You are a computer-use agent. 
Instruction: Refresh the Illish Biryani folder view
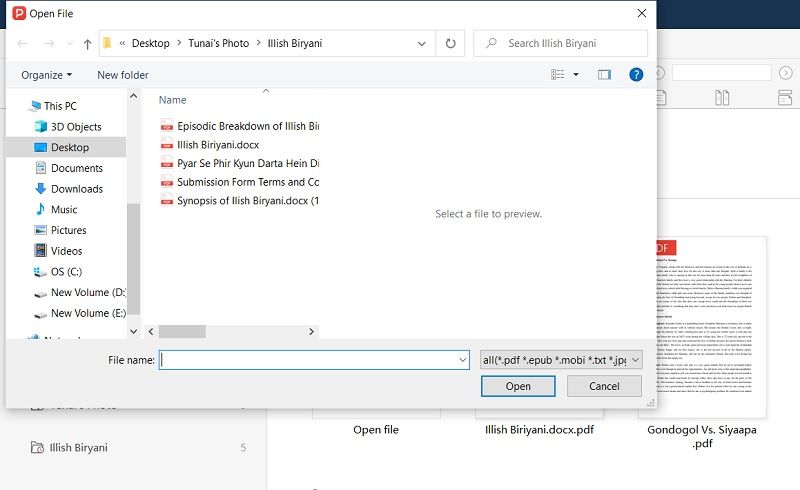point(450,43)
